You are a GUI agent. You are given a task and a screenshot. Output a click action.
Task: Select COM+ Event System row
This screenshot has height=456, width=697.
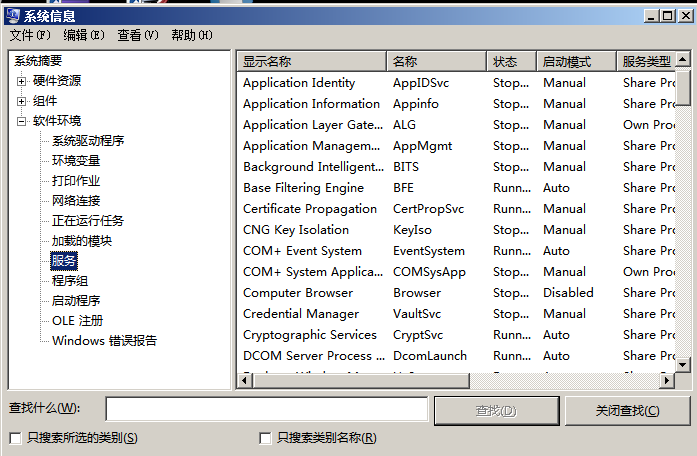click(457, 251)
